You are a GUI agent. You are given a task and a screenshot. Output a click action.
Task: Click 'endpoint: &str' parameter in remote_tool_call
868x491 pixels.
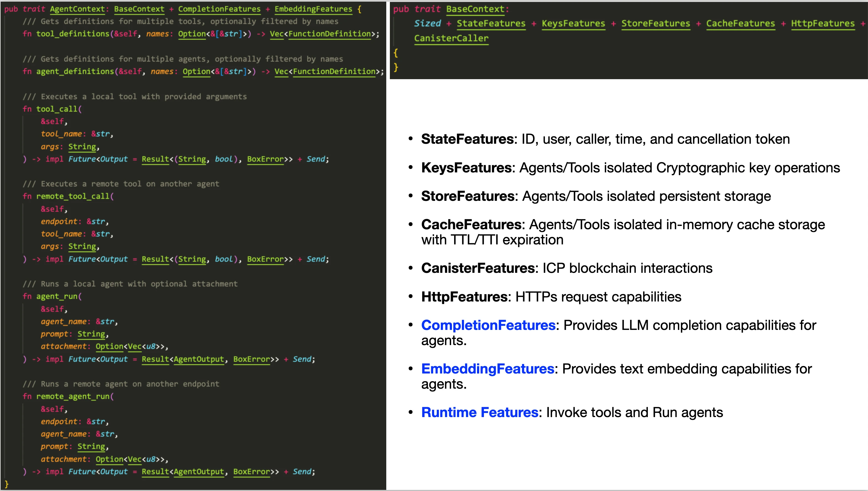pos(73,221)
